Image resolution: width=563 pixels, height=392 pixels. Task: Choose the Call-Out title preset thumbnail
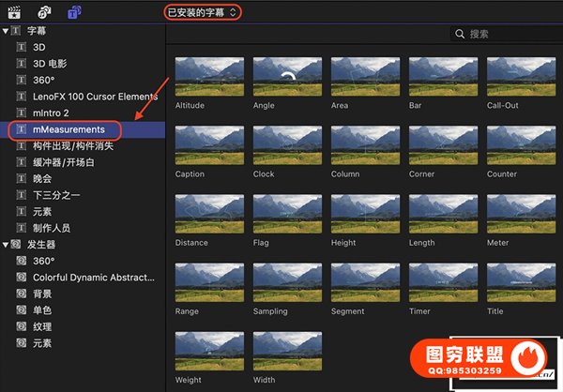(520, 77)
